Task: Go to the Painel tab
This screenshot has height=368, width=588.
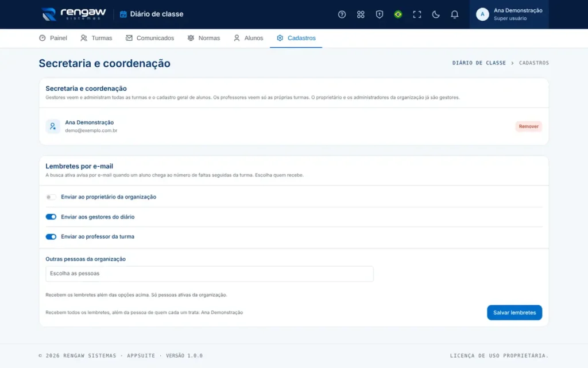Action: coord(53,38)
